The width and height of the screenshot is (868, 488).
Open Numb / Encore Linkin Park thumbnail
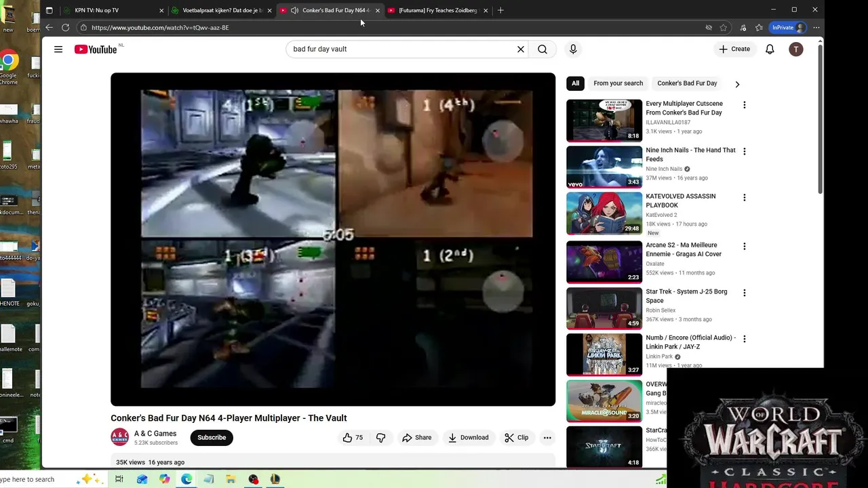[x=604, y=354]
